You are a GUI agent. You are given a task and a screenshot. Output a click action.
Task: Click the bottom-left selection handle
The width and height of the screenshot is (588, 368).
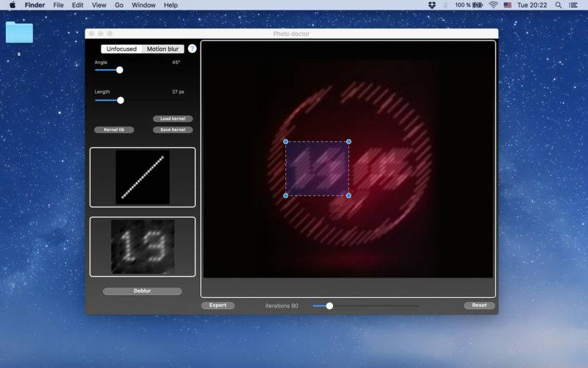(286, 196)
